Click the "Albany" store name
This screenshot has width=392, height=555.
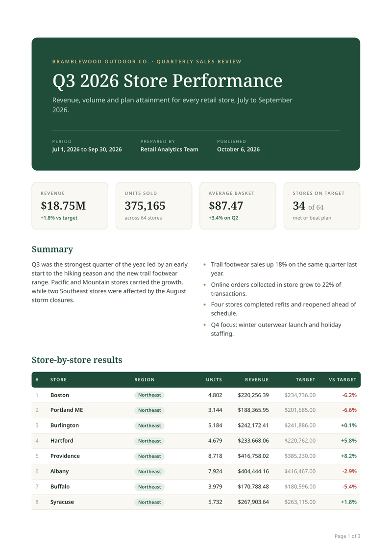(x=59, y=471)
